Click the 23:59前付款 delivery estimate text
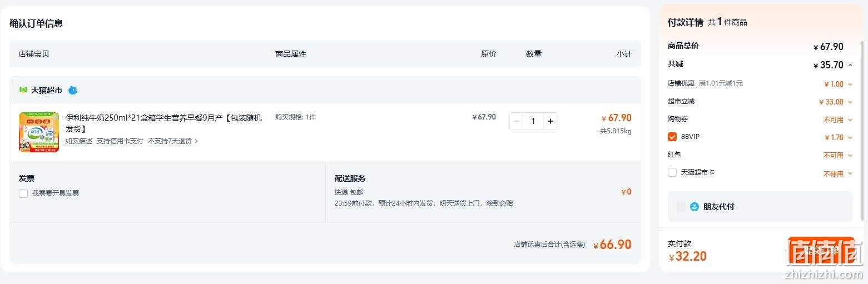The width and height of the screenshot is (868, 284). point(424,203)
